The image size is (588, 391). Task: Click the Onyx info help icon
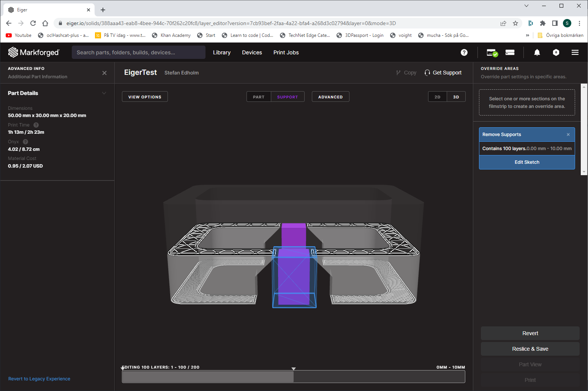[x=25, y=142]
